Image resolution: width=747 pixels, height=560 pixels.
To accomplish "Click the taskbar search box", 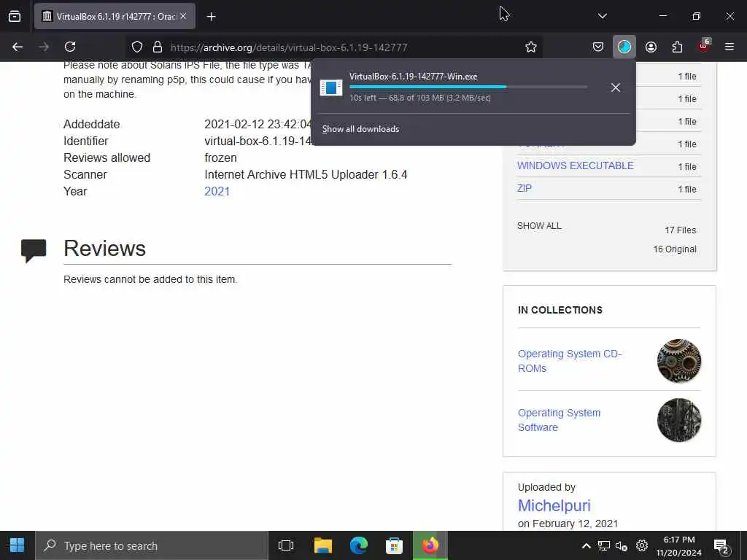I will tap(152, 545).
